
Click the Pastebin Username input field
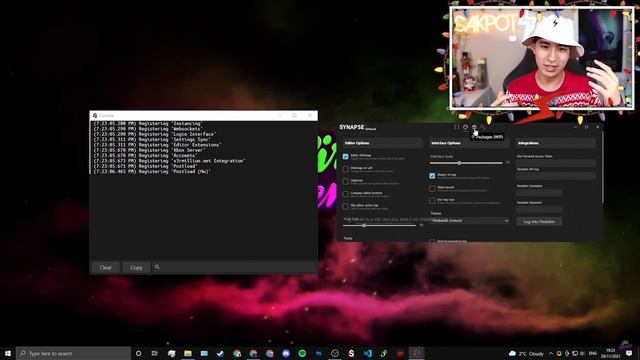coord(539,192)
